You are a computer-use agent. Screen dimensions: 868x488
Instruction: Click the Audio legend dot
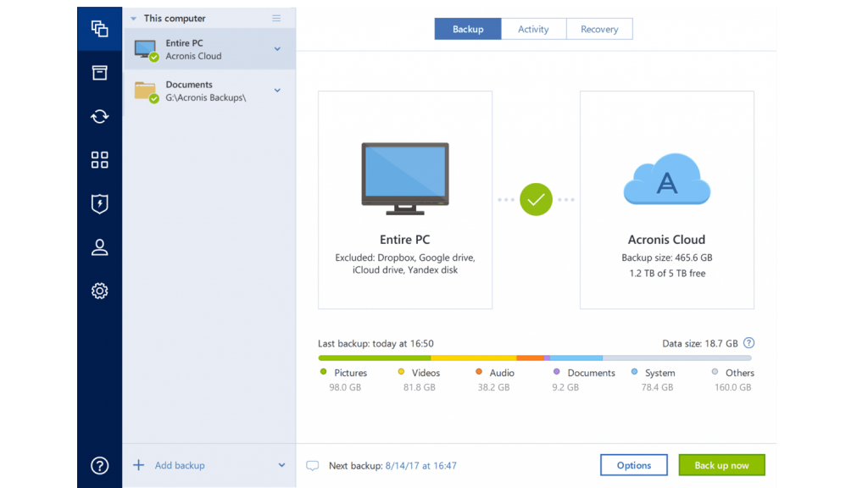(x=479, y=372)
